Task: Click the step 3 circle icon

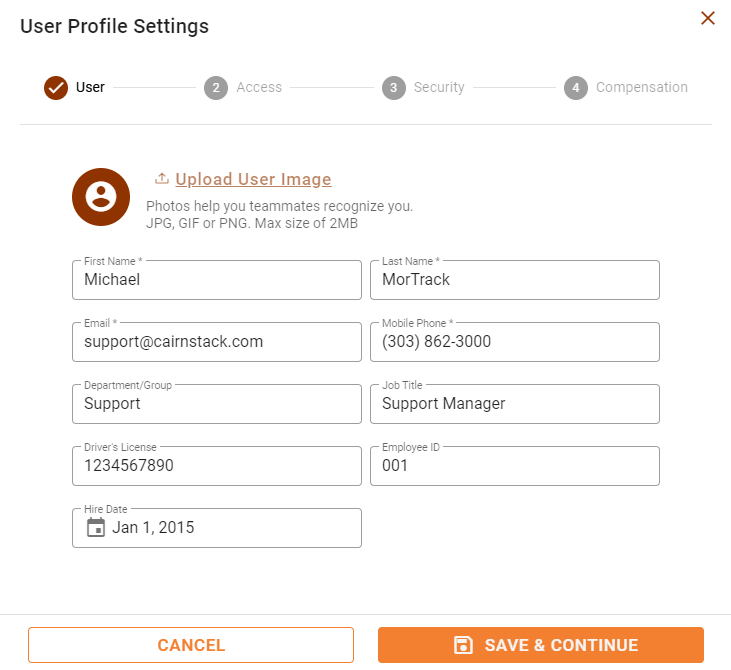Action: [393, 88]
